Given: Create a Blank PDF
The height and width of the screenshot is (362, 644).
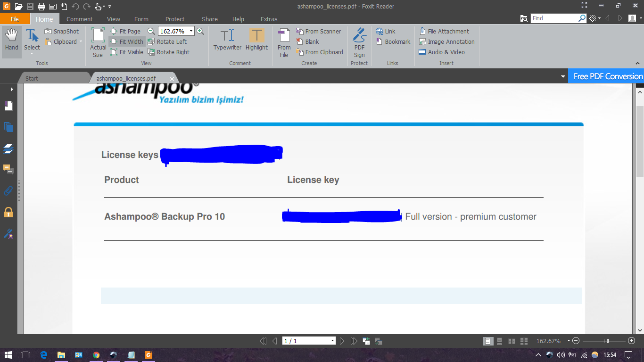Looking at the screenshot, I should point(307,41).
